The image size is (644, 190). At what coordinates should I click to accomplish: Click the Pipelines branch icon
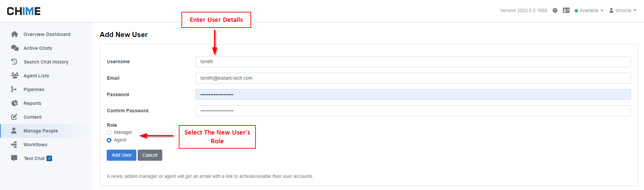[x=13, y=89]
